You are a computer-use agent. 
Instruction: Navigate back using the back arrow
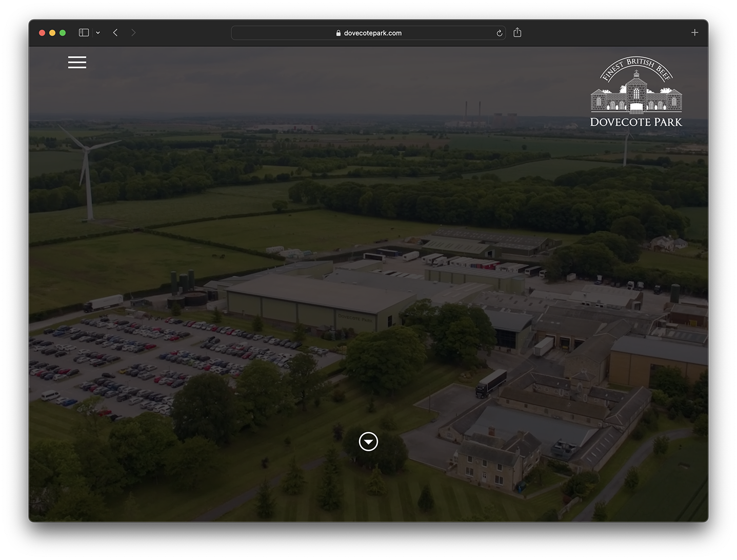point(115,32)
